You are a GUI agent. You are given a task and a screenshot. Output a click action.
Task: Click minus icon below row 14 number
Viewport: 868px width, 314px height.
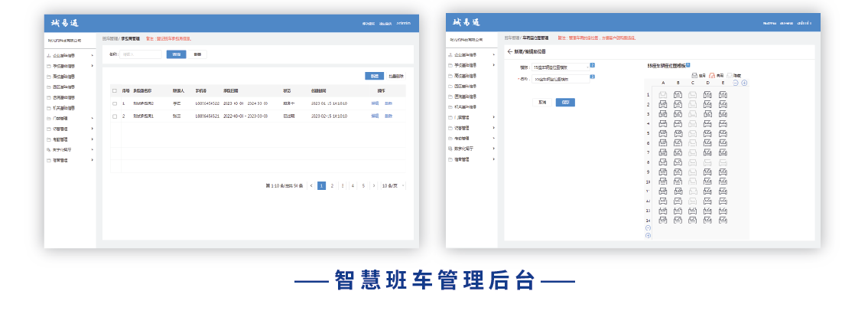pos(649,228)
